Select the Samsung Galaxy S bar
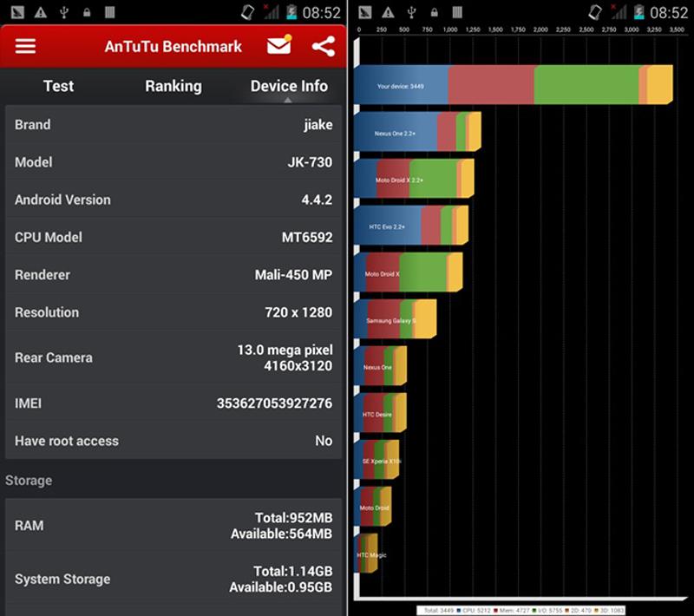694x616 pixels. pyautogui.click(x=396, y=319)
